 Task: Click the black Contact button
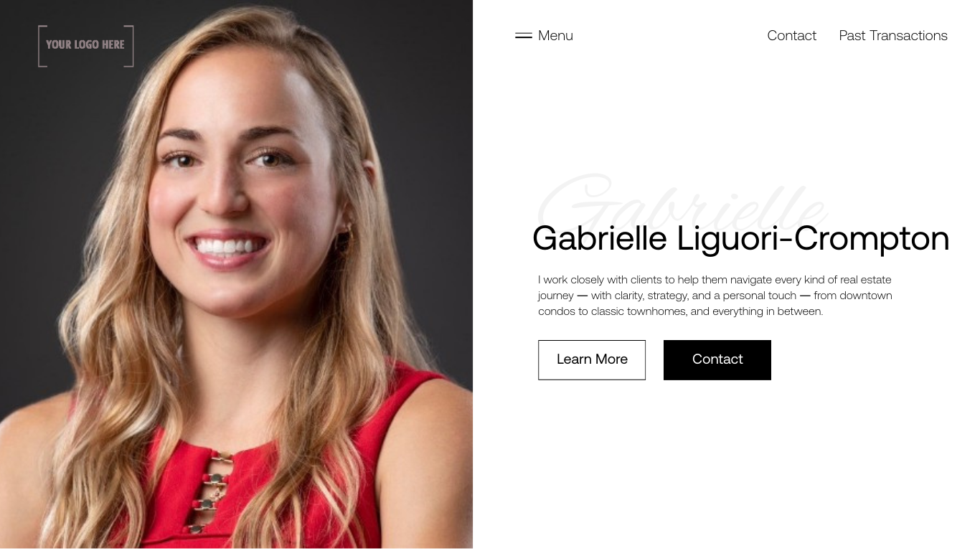tap(717, 360)
